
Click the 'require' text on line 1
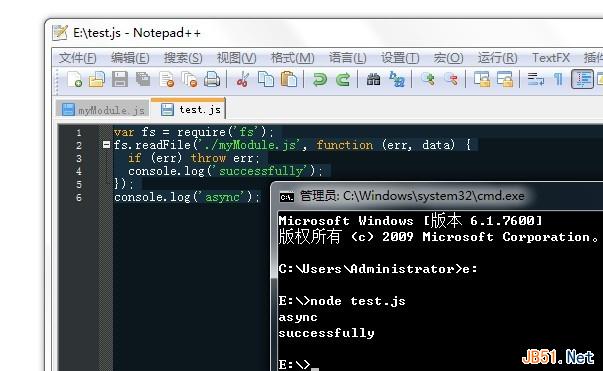tap(201, 132)
